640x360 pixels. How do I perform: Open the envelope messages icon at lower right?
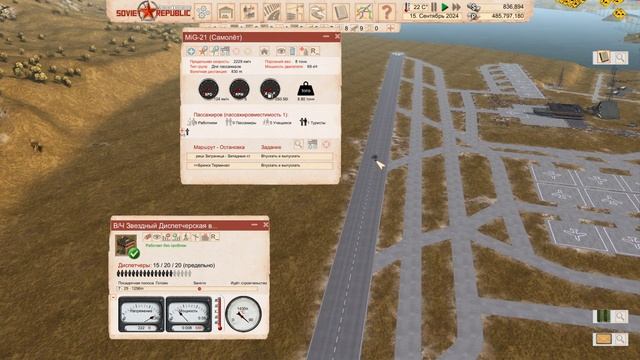(603, 339)
